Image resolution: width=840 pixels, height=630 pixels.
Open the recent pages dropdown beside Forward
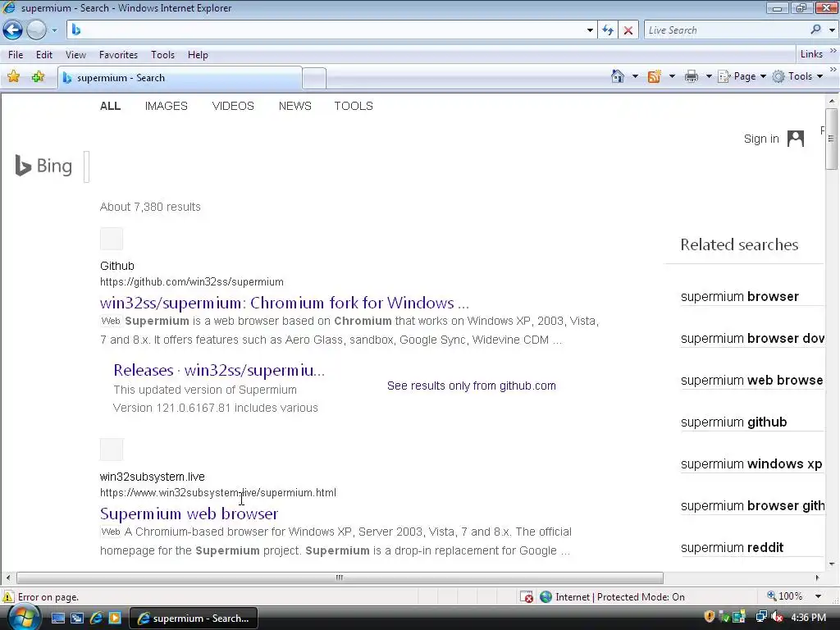[54, 30]
